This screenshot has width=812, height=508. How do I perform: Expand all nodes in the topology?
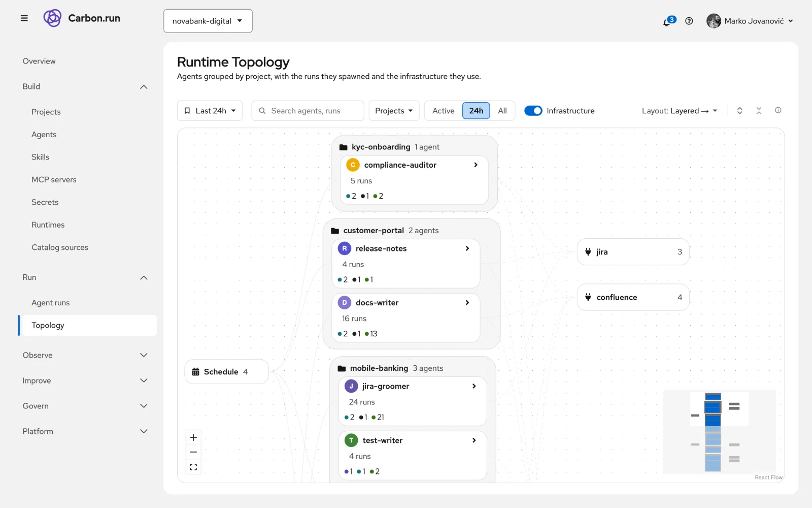click(x=739, y=111)
